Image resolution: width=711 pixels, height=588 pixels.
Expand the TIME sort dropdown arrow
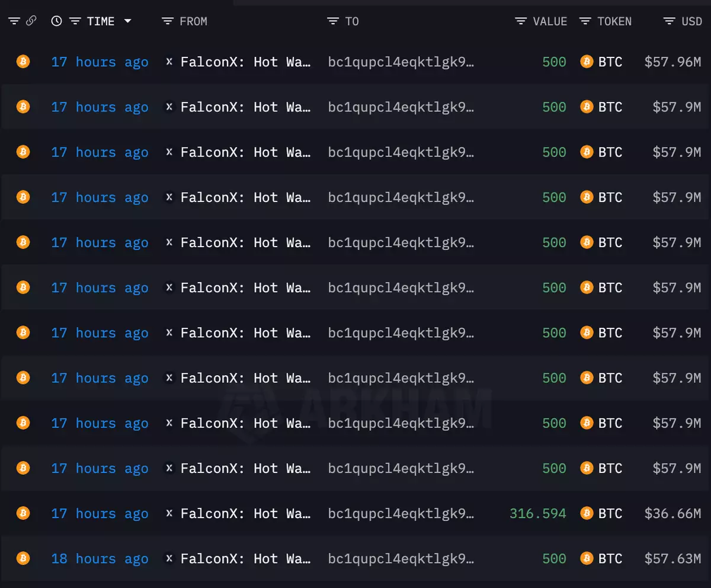pyautogui.click(x=127, y=21)
